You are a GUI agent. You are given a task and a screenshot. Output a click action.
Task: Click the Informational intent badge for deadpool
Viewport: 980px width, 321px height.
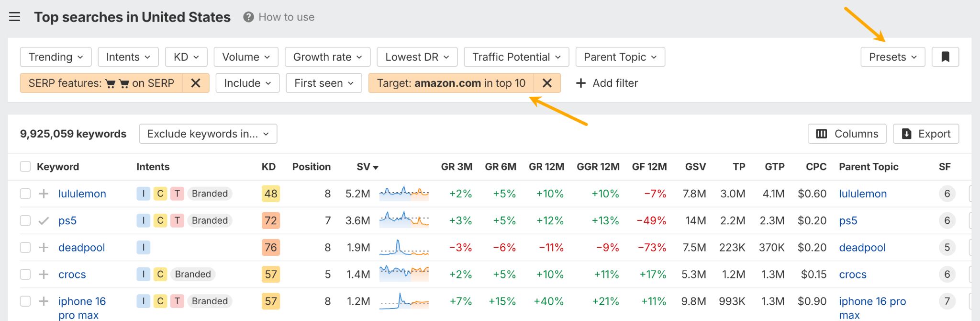click(143, 248)
